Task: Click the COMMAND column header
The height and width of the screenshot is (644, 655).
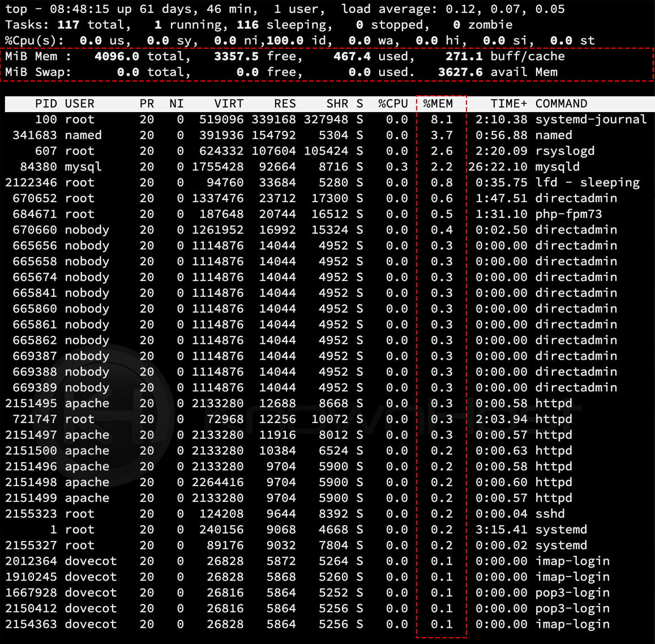Action: coord(561,104)
